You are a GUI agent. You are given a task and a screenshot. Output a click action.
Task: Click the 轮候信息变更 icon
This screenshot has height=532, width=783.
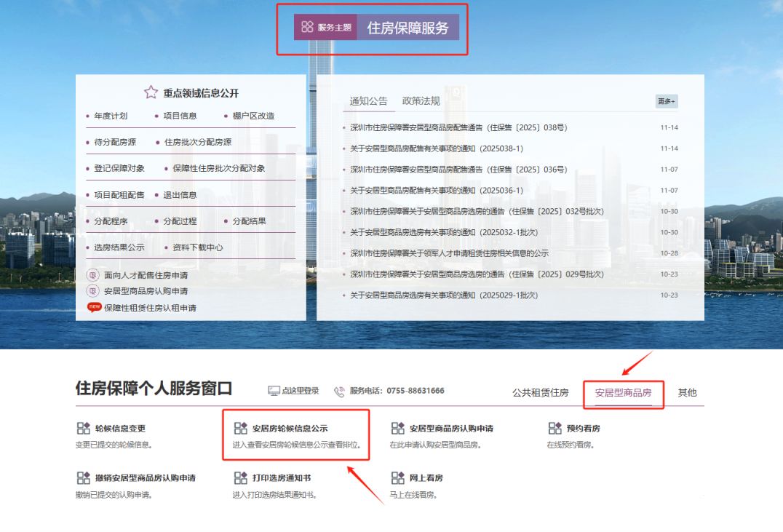click(83, 428)
